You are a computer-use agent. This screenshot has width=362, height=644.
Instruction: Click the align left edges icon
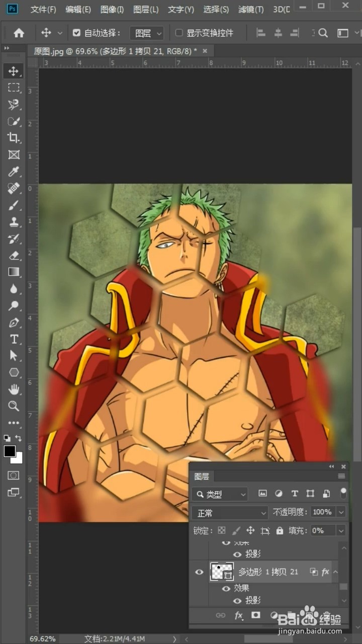point(261,33)
